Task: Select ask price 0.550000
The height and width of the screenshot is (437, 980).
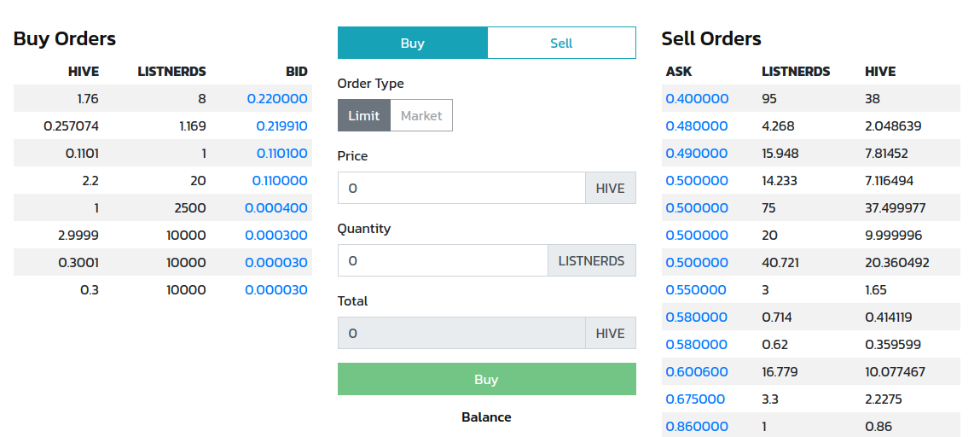Action: point(696,290)
